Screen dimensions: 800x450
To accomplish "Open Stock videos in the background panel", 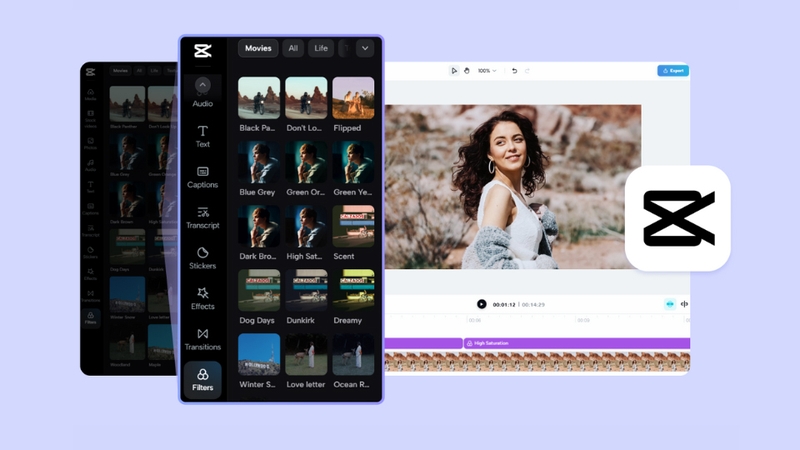I will click(90, 119).
